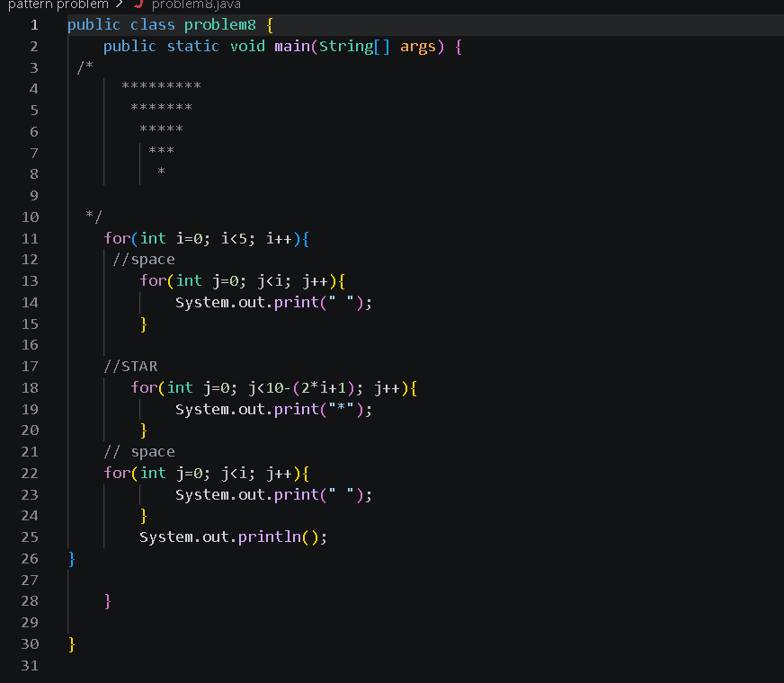Screen dimensions: 784x683
Task: Click the class name 'problem8' on line 1
Action: (x=220, y=25)
